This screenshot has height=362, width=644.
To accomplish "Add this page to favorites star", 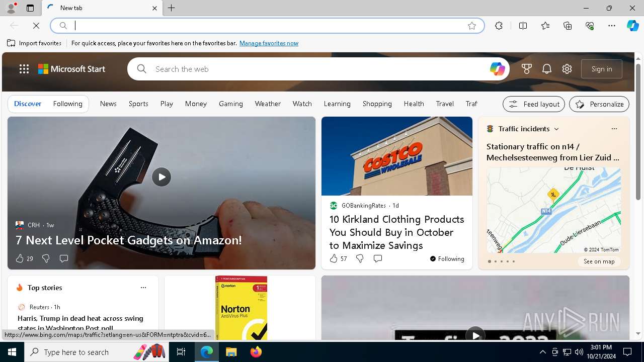I will [472, 26].
